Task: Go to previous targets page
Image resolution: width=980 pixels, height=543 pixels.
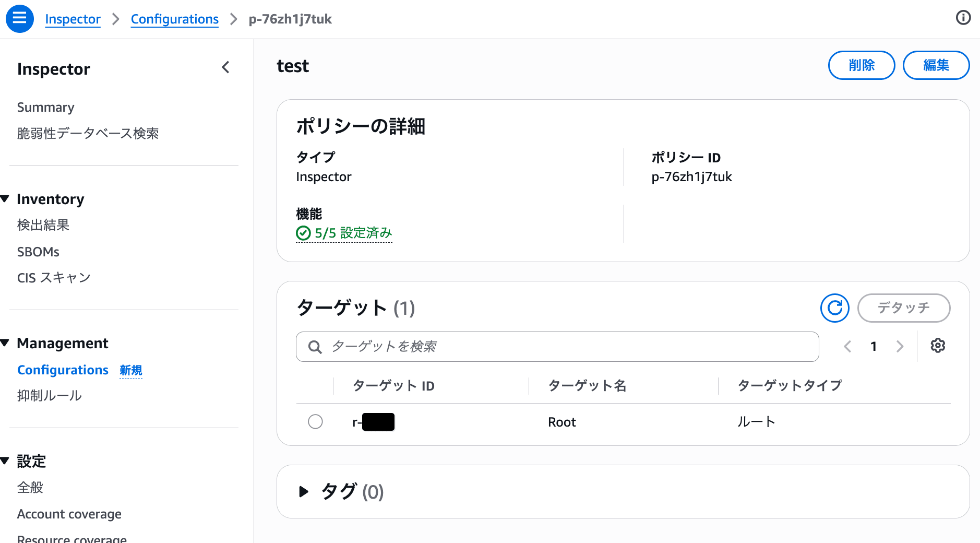Action: (x=847, y=346)
